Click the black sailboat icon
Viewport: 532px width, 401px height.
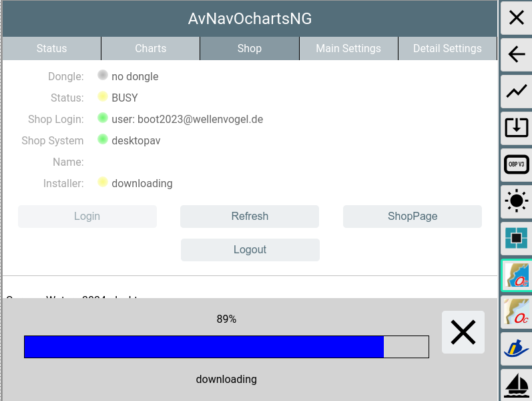(x=517, y=386)
